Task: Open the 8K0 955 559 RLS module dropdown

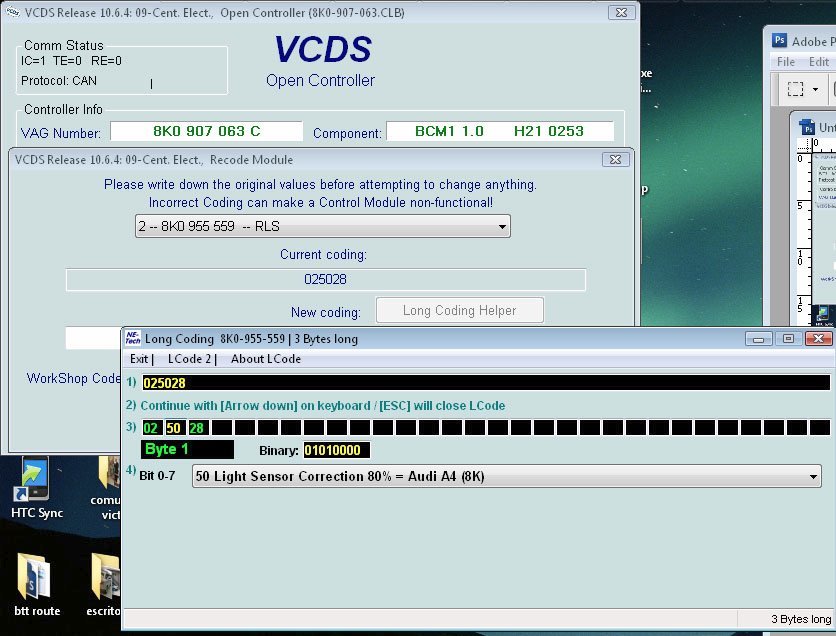Action: pos(323,227)
